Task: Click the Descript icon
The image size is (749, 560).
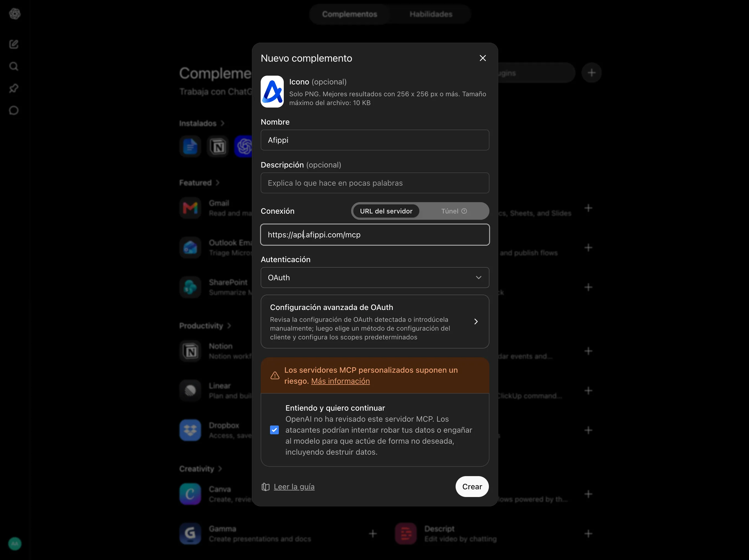Action: point(406,534)
